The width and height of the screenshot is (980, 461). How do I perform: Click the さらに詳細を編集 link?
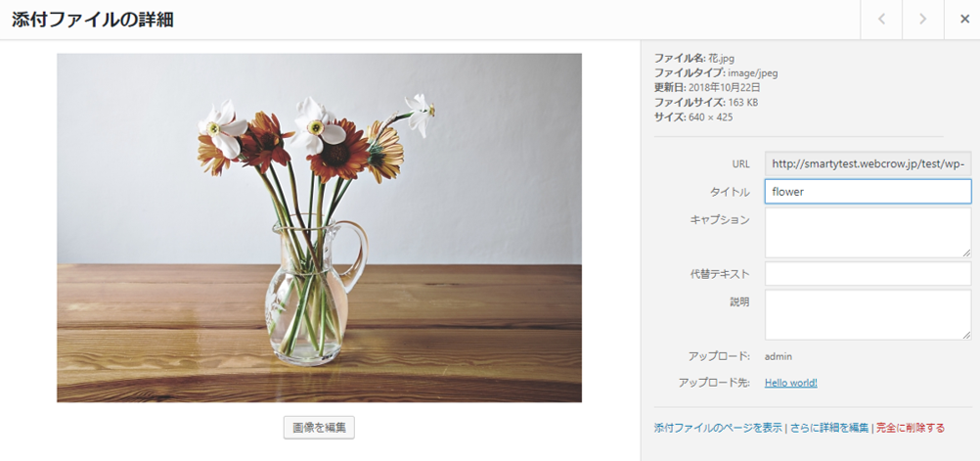[x=829, y=429]
